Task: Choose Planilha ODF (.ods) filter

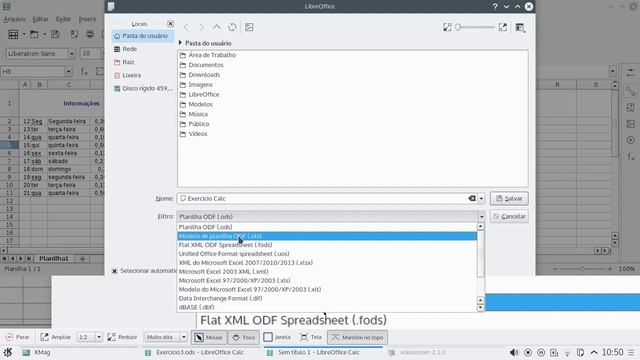Action: click(327, 227)
